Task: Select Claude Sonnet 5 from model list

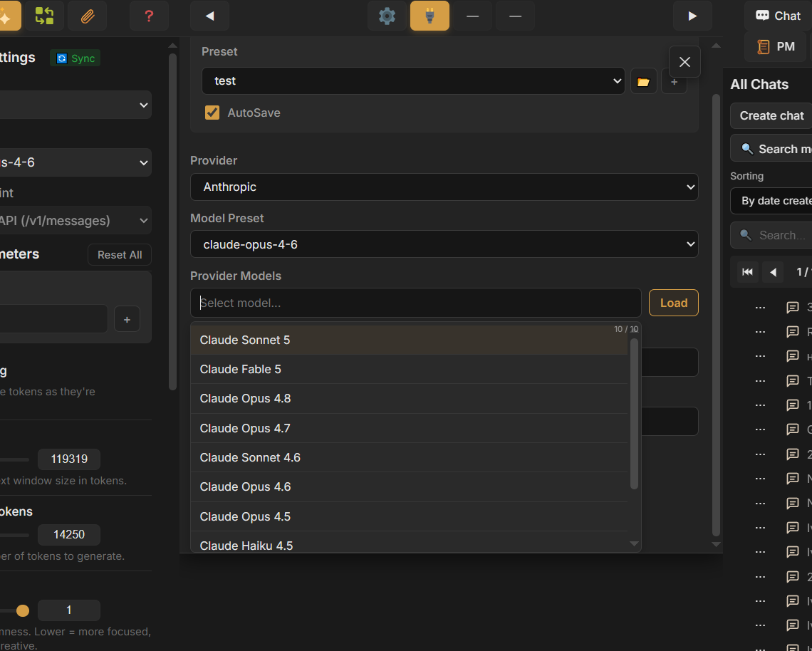Action: (x=409, y=340)
